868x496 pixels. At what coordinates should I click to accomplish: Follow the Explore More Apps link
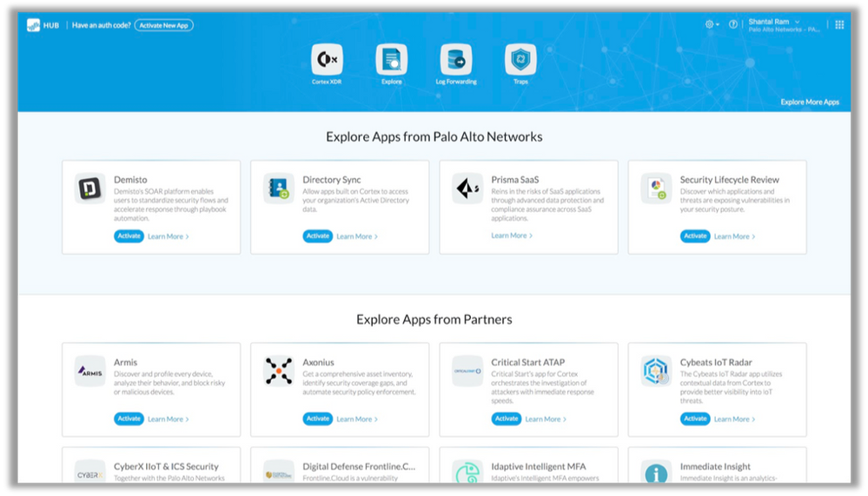coord(810,102)
